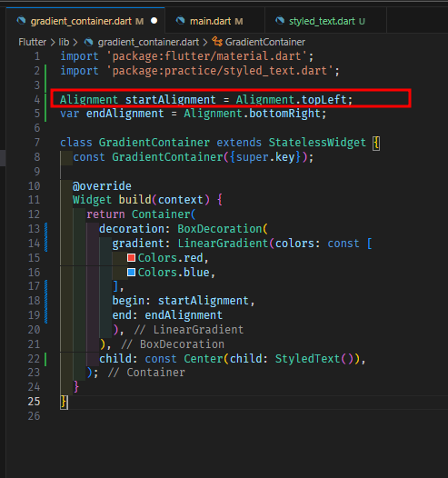This screenshot has height=478, width=448.
Task: Click 'BoxDecoration(' on line 13
Action: [x=223, y=229]
